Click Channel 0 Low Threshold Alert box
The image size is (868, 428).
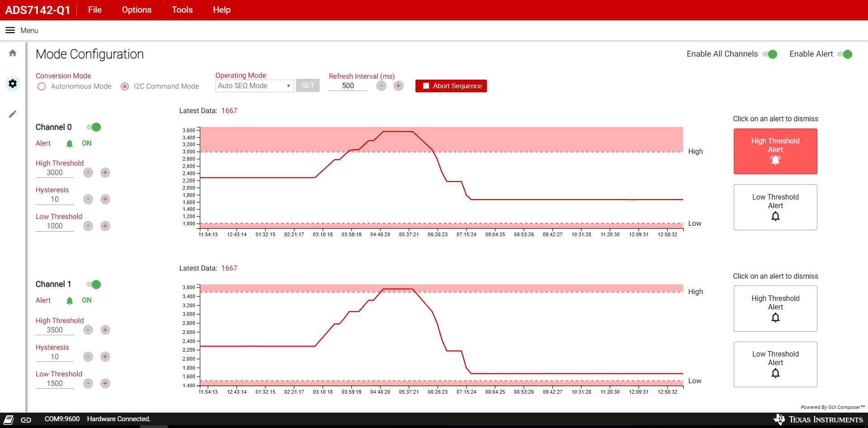coord(775,207)
